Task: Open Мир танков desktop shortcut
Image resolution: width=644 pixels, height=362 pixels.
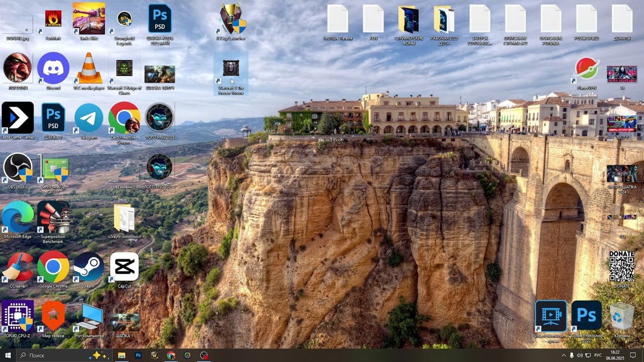Action: point(53,319)
